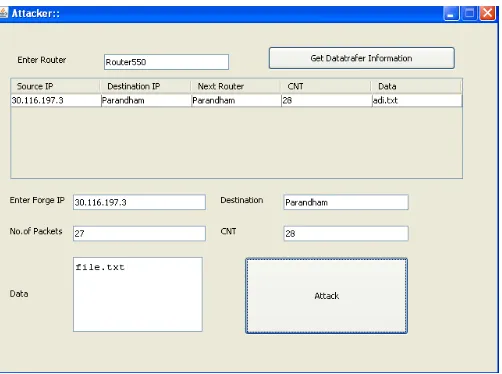Select the Destination IP column header
This screenshot has height=374, width=502.
(146, 86)
